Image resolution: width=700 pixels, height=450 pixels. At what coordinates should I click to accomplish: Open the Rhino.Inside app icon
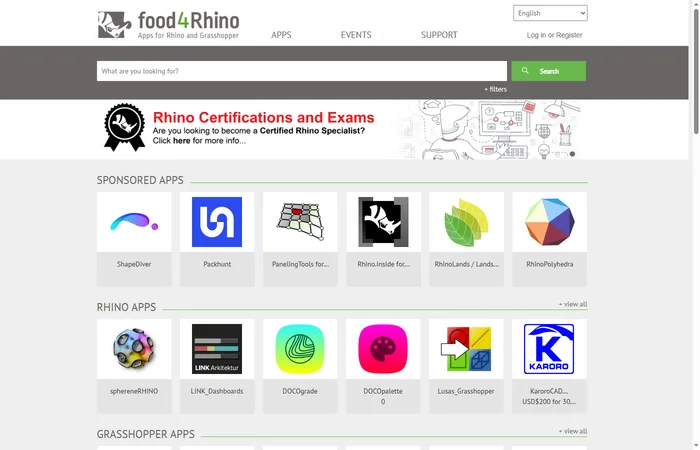click(x=383, y=222)
